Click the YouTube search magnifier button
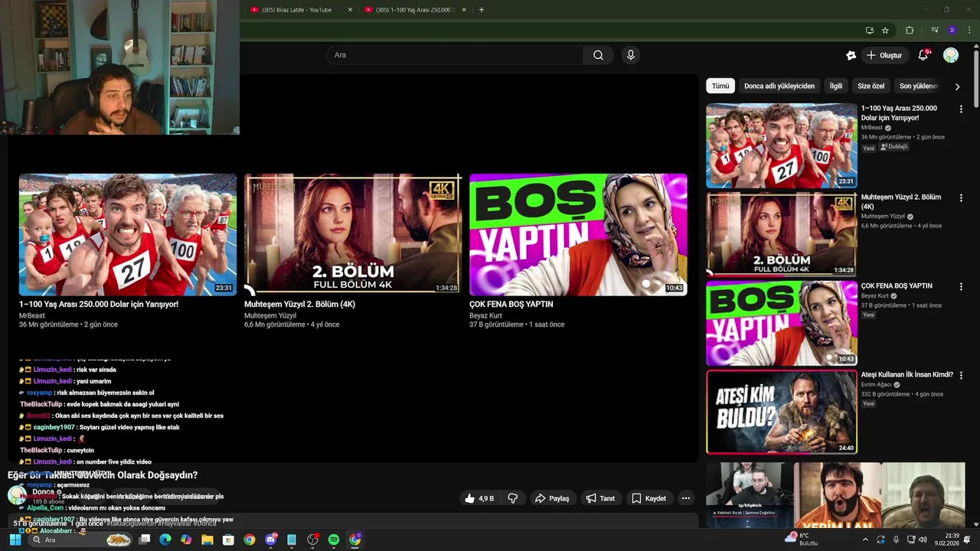The width and height of the screenshot is (980, 551). pos(598,55)
